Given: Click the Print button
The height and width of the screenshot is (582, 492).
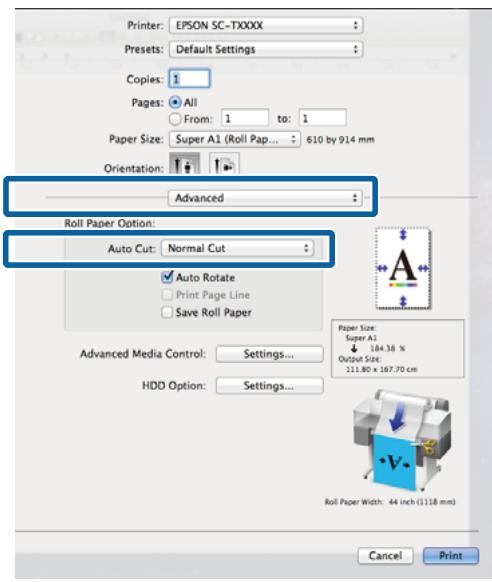Looking at the screenshot, I should pos(451,556).
